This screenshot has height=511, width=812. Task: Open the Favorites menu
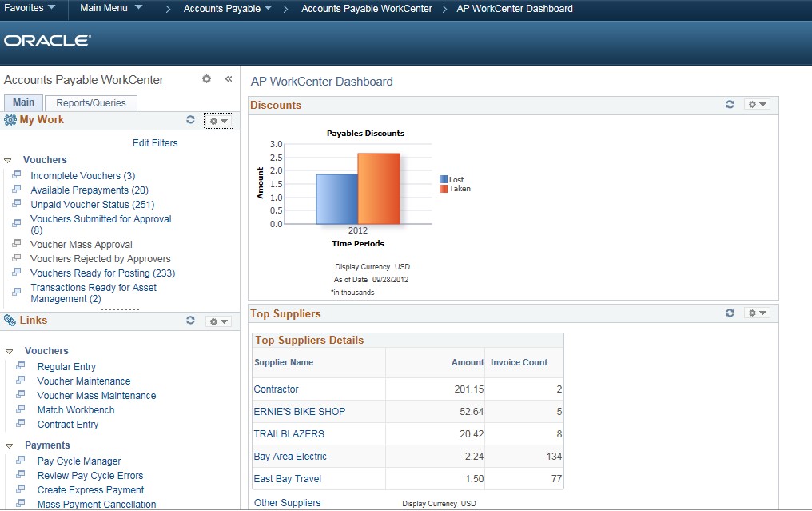click(29, 8)
